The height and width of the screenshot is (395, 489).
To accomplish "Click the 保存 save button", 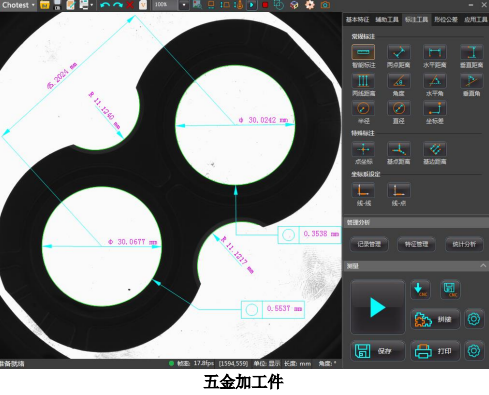I will tap(378, 351).
